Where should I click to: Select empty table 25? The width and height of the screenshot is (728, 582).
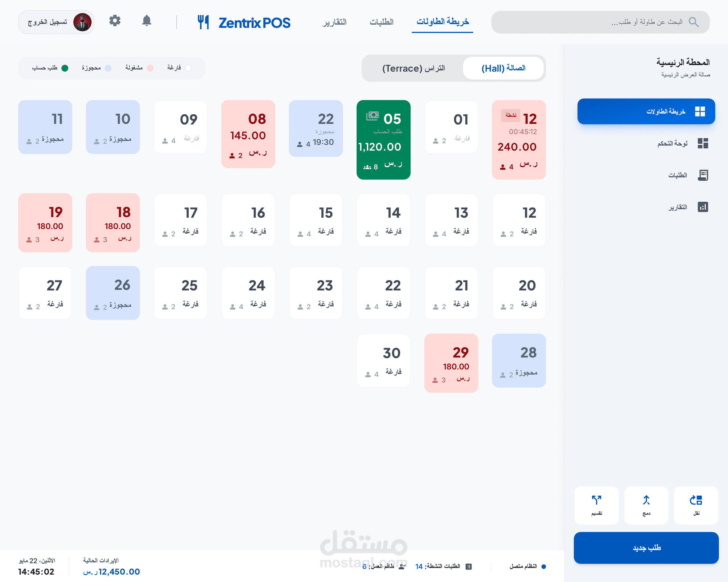pos(180,293)
